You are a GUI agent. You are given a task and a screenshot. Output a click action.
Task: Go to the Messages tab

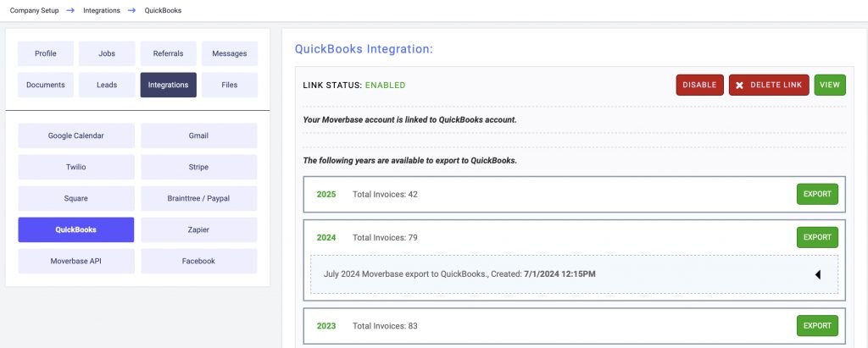pyautogui.click(x=230, y=53)
